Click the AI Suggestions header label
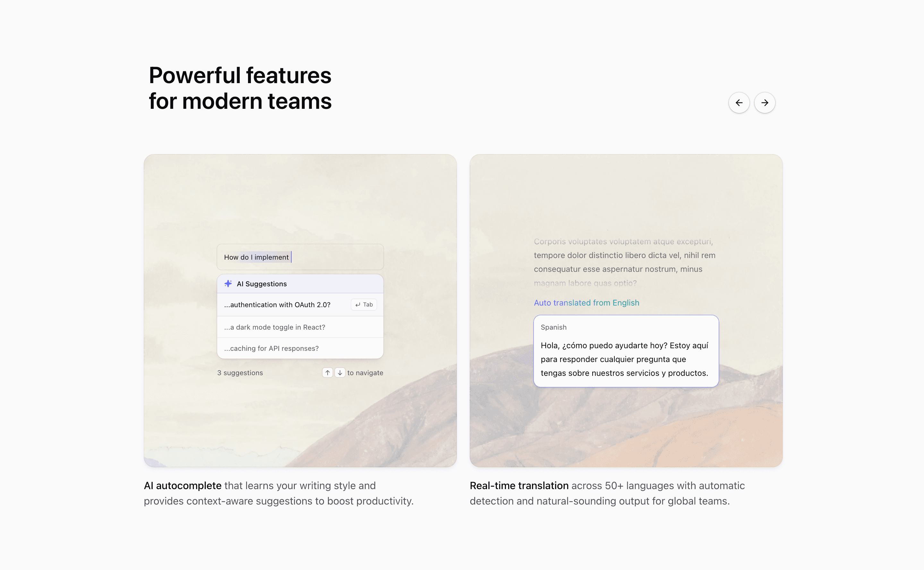Viewport: 924px width, 570px height. pyautogui.click(x=261, y=284)
